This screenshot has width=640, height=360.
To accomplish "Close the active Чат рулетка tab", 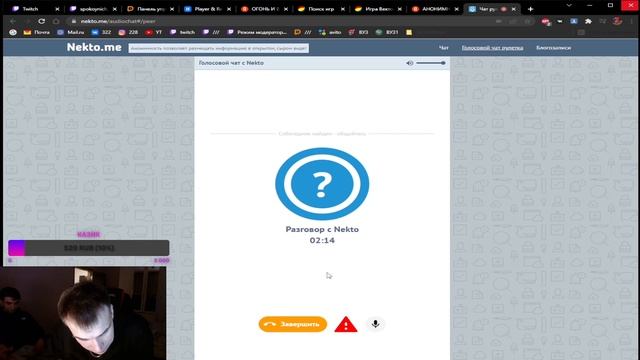I will point(513,9).
